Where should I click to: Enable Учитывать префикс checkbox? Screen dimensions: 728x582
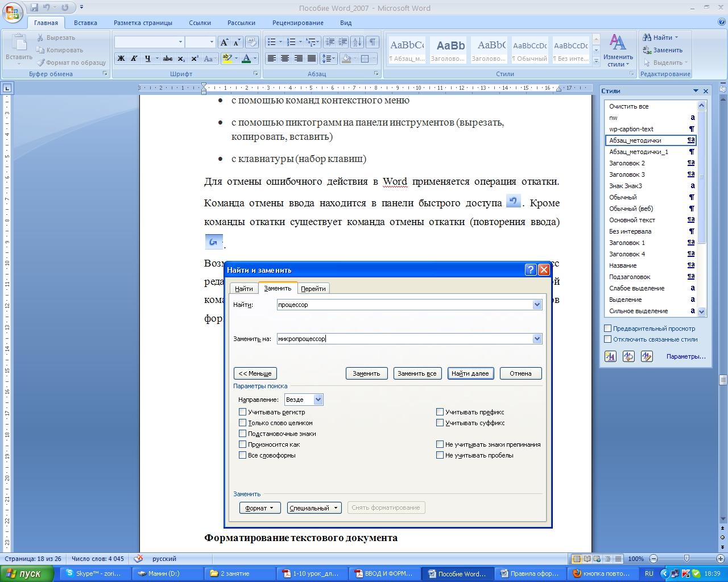[x=440, y=412]
